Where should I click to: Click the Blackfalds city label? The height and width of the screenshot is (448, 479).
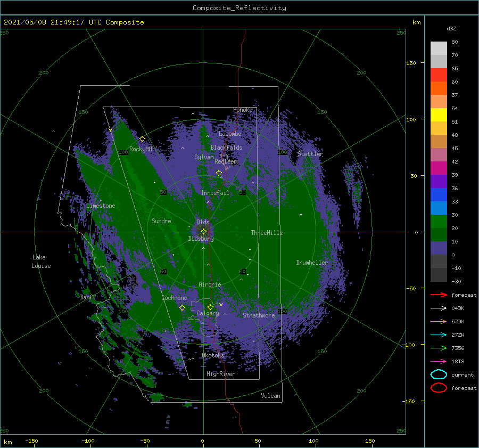pyautogui.click(x=226, y=148)
